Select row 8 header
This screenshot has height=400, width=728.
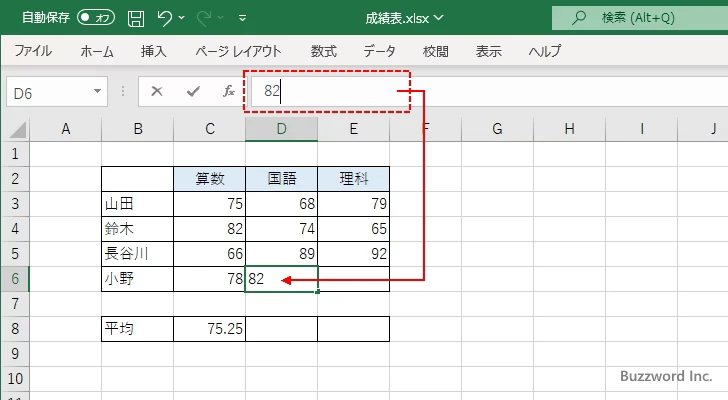14,328
